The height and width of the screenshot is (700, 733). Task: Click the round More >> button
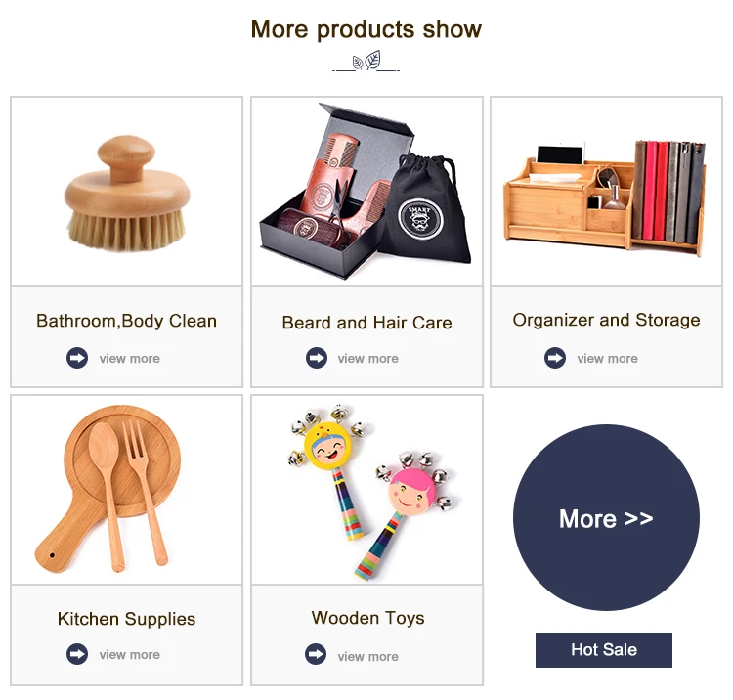point(606,517)
